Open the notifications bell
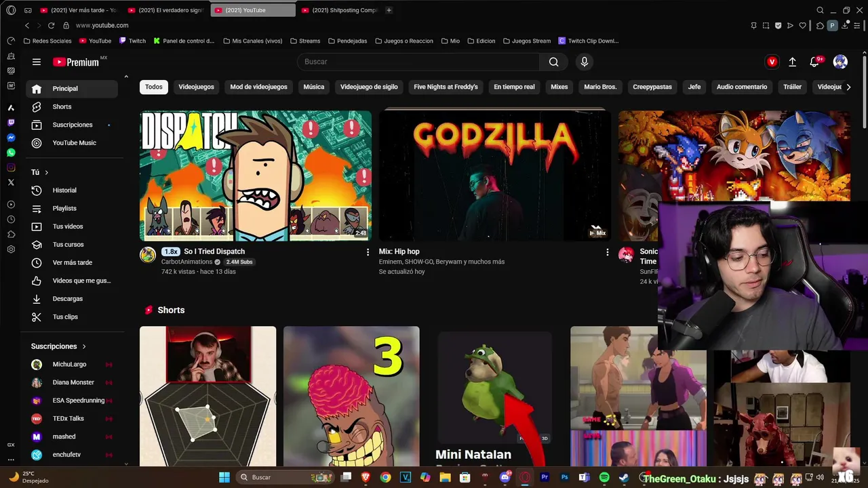868x488 pixels. click(x=814, y=62)
